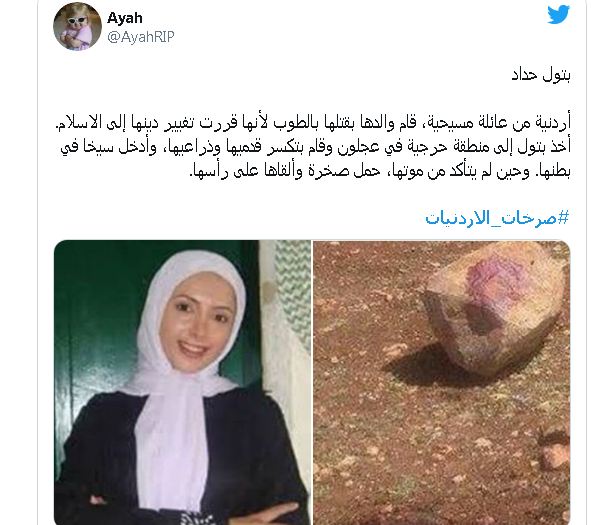Click the sunglasses on the avatar image
Image resolution: width=615 pixels, height=525 pixels.
point(77,20)
